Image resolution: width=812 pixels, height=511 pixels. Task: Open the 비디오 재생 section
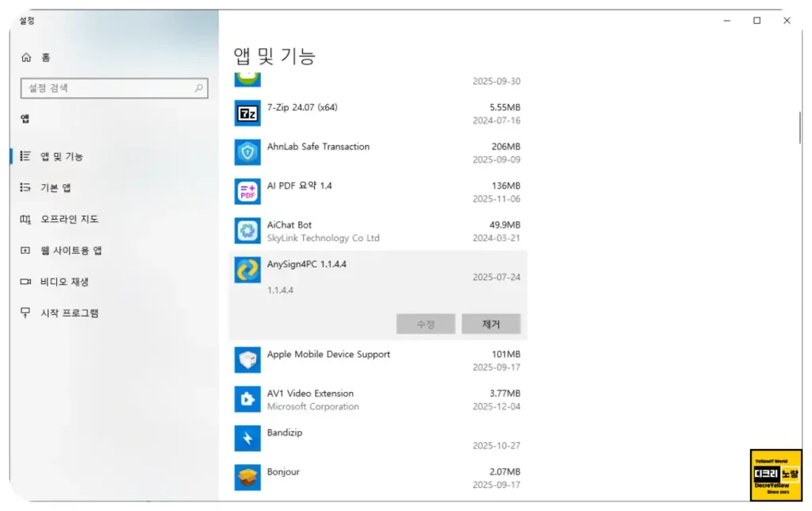click(x=114, y=282)
